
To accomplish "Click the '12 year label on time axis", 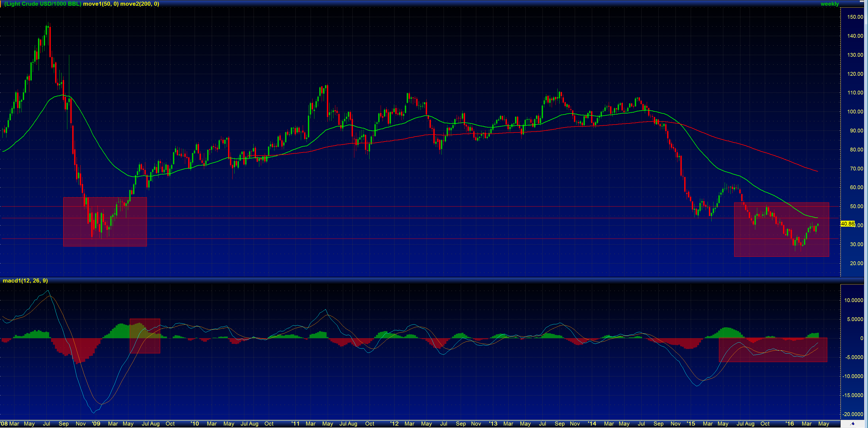I will 394,424.
